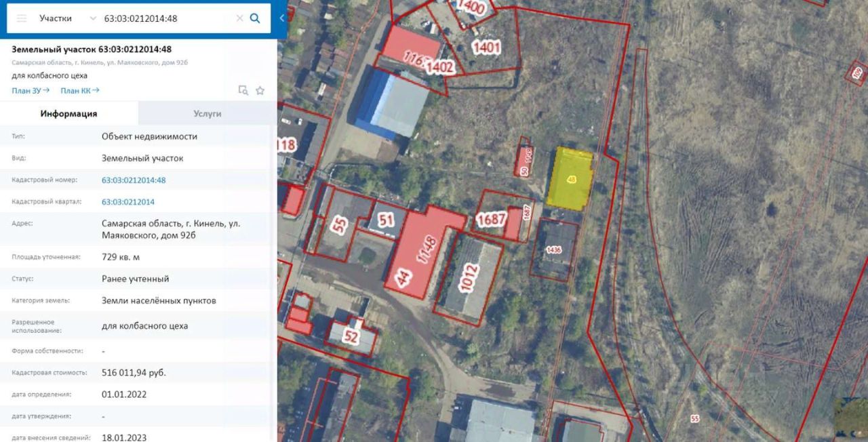Viewport: 868px width, 442px height.
Task: Select the Информация tab
Action: (68, 113)
